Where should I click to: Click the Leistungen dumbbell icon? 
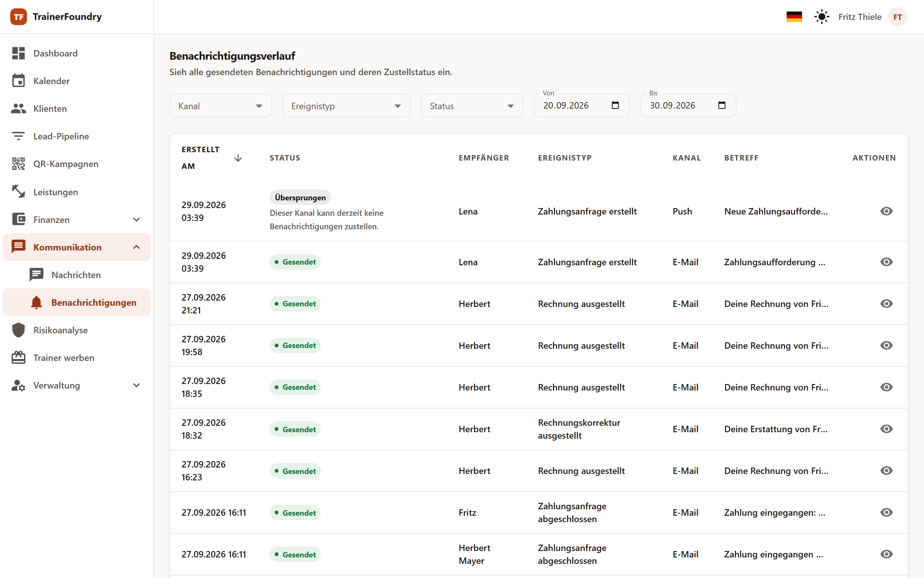18,191
